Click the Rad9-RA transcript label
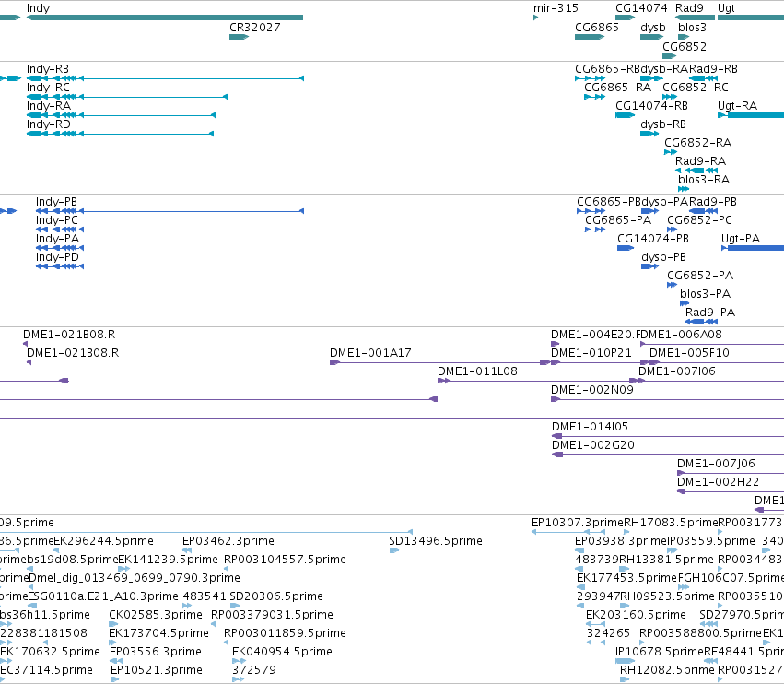The width and height of the screenshot is (784, 684). point(700,161)
